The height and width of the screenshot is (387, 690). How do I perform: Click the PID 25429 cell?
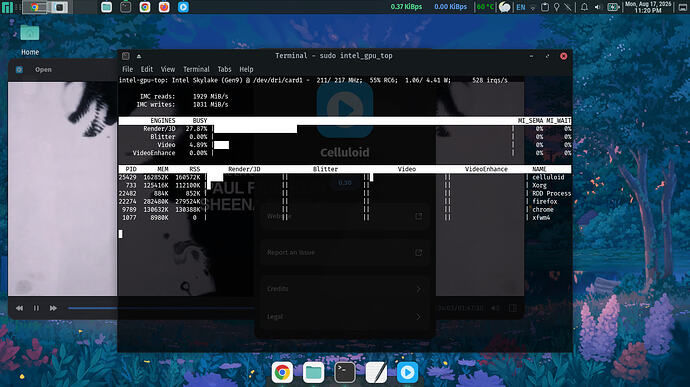click(x=127, y=177)
